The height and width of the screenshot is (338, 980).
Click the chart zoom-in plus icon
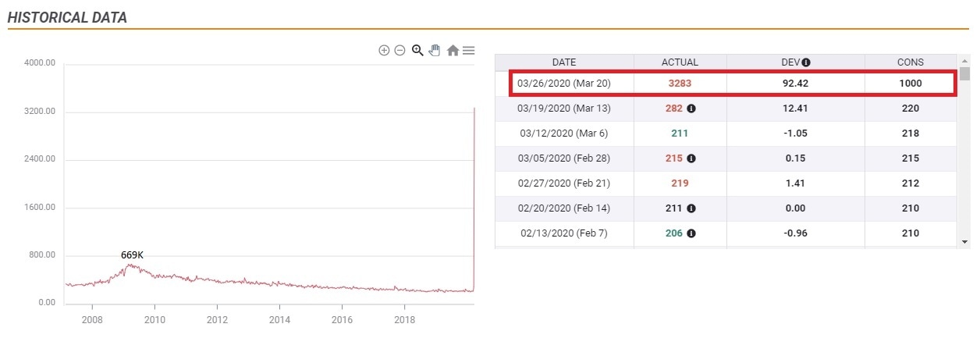384,51
